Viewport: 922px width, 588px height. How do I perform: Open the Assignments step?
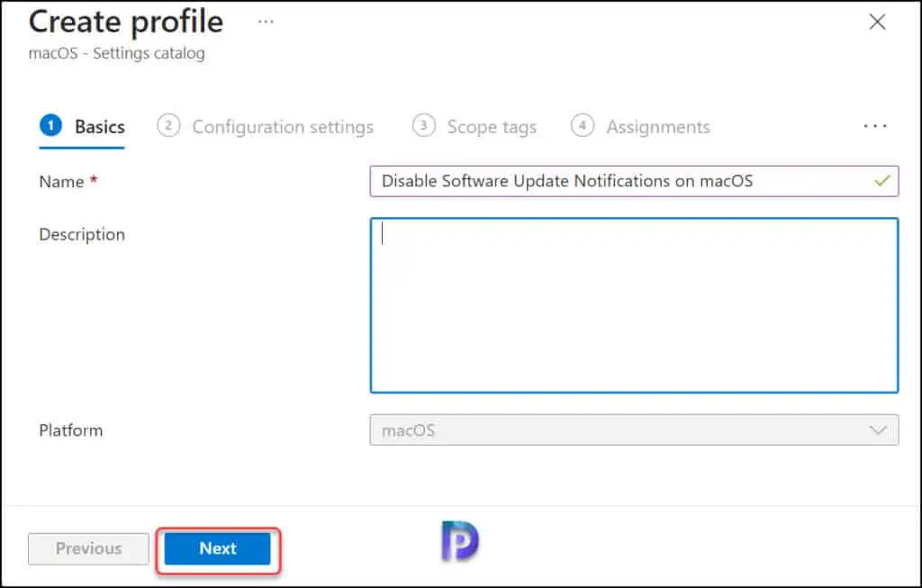640,126
